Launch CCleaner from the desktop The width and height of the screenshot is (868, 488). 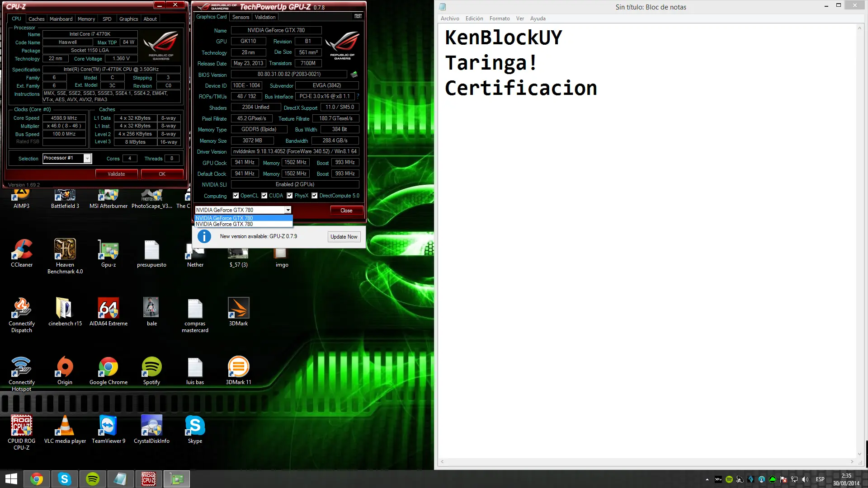[x=22, y=253]
